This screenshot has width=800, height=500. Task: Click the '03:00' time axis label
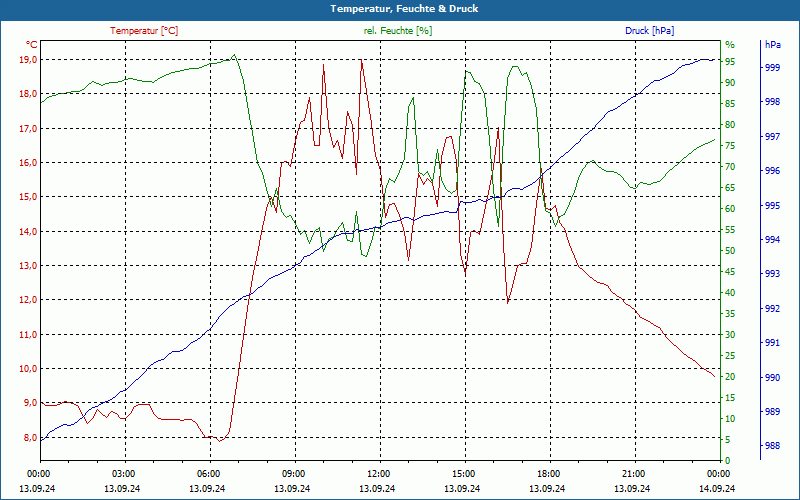[122, 473]
